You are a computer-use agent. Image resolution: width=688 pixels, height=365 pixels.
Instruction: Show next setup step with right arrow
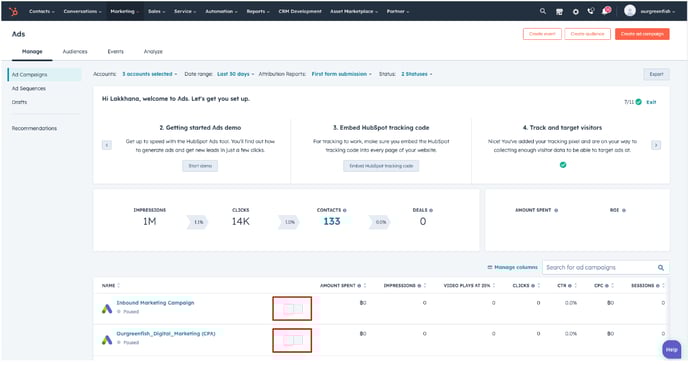656,145
